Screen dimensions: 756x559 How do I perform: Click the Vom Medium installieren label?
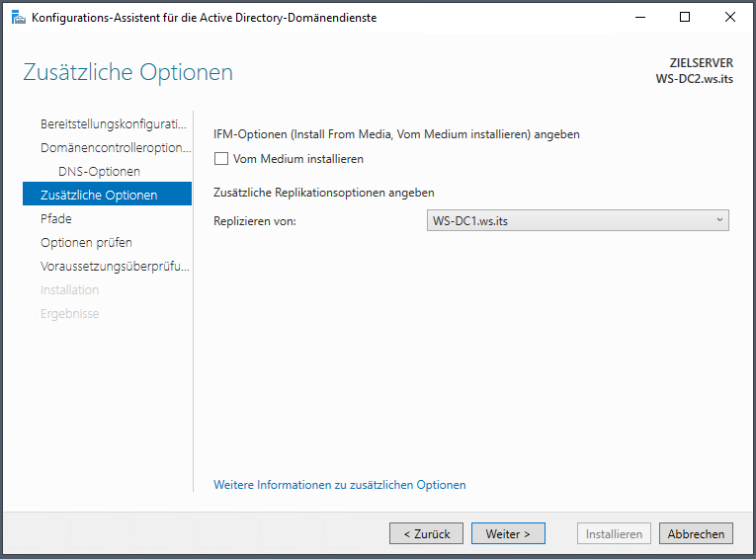298,159
